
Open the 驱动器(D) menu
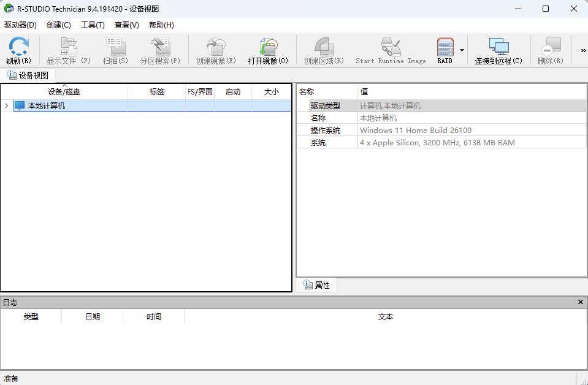(x=20, y=25)
